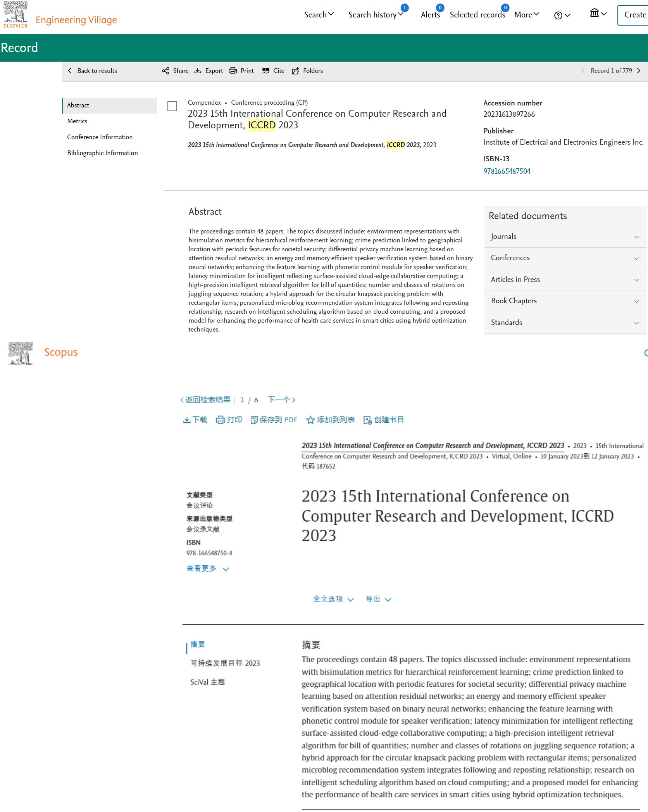Open the Search dropdown menu
This screenshot has width=648, height=812.
[x=319, y=15]
